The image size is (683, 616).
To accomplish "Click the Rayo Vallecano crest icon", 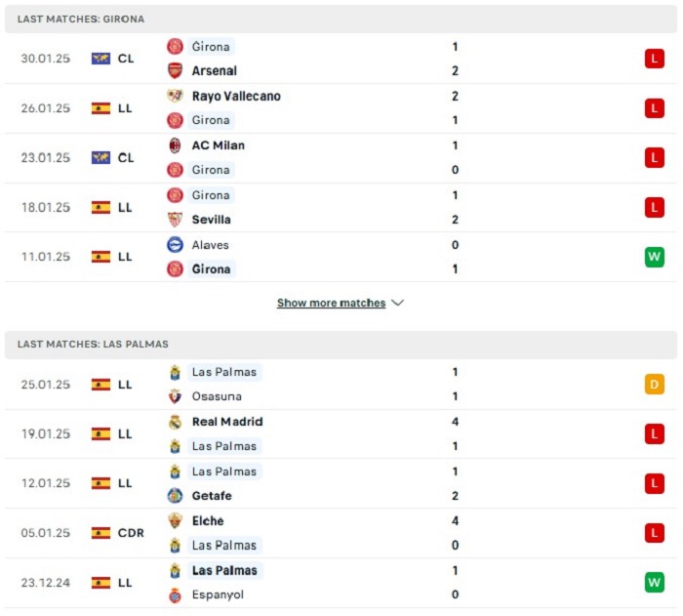I will [175, 96].
